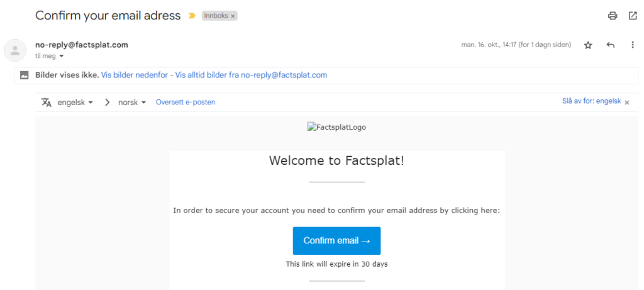Star this email message
This screenshot has width=644, height=290.
tap(588, 45)
